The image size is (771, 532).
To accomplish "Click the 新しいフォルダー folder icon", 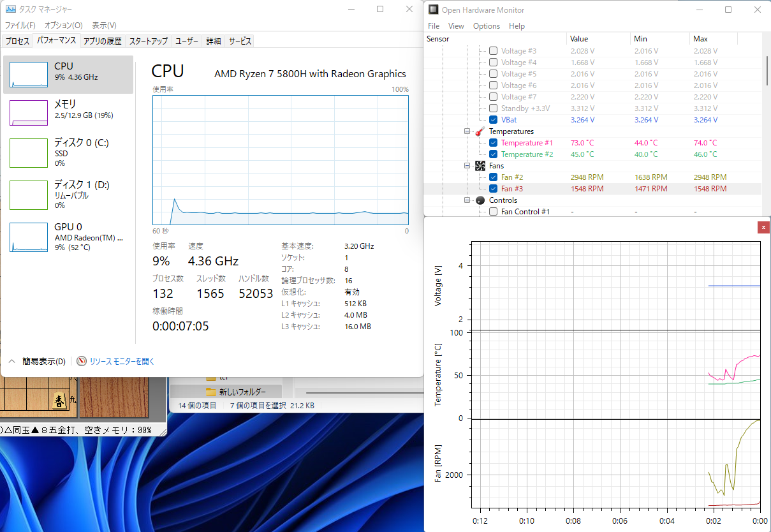I will (x=211, y=392).
